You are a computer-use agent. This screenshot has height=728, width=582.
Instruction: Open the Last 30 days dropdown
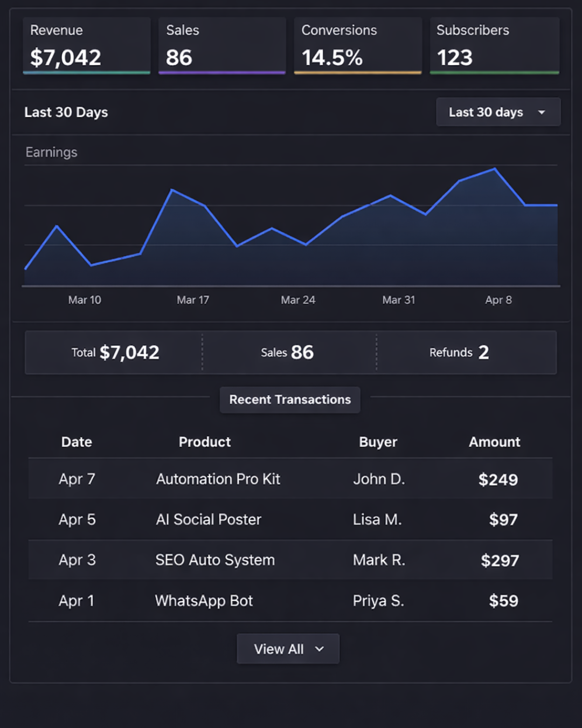[497, 112]
